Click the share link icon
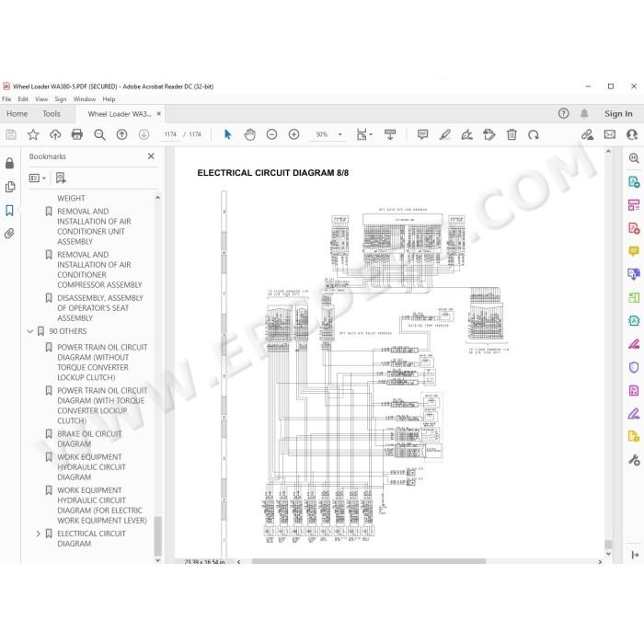 tap(587, 134)
